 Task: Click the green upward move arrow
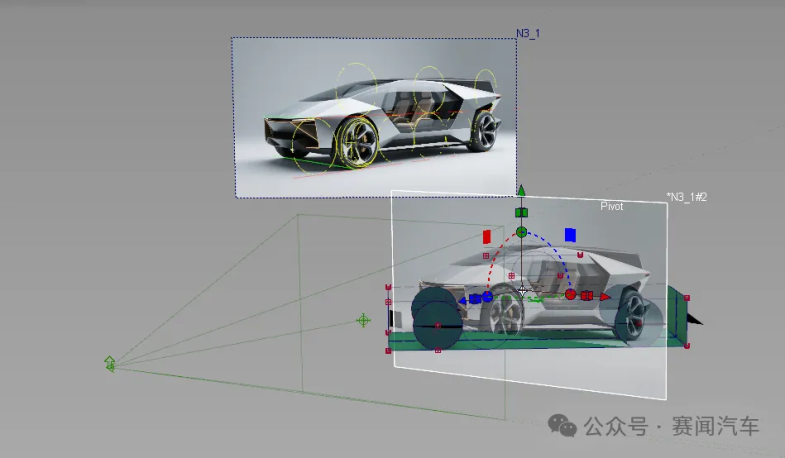click(520, 190)
